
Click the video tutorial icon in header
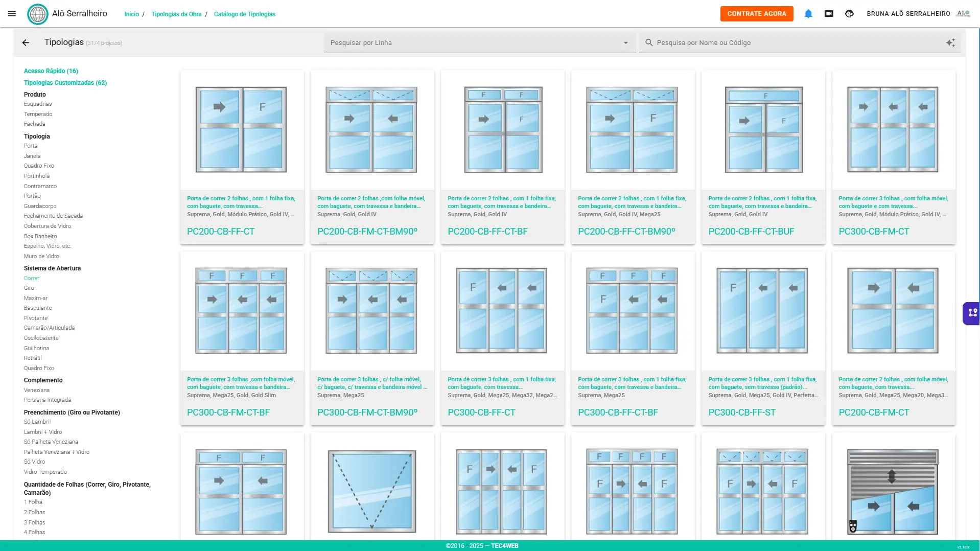[829, 14]
